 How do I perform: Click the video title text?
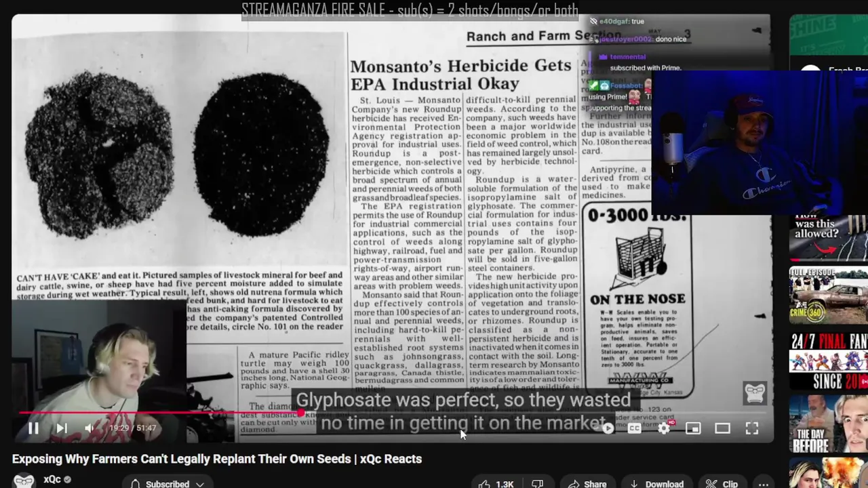(x=217, y=459)
